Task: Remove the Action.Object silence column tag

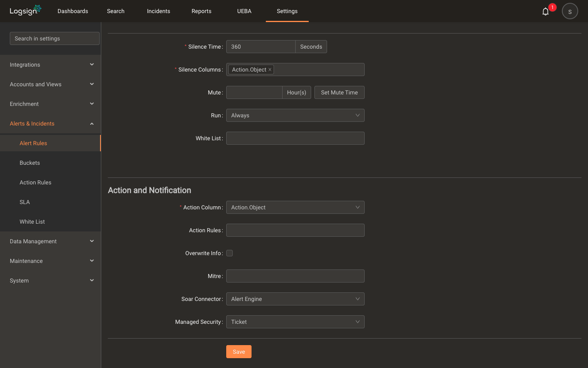Action: pos(270,70)
